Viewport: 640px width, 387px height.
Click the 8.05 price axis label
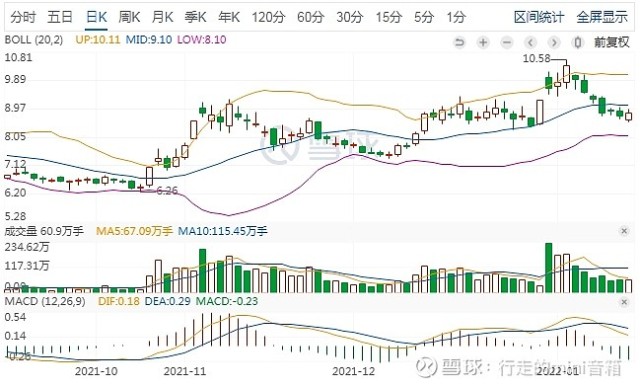click(16, 136)
